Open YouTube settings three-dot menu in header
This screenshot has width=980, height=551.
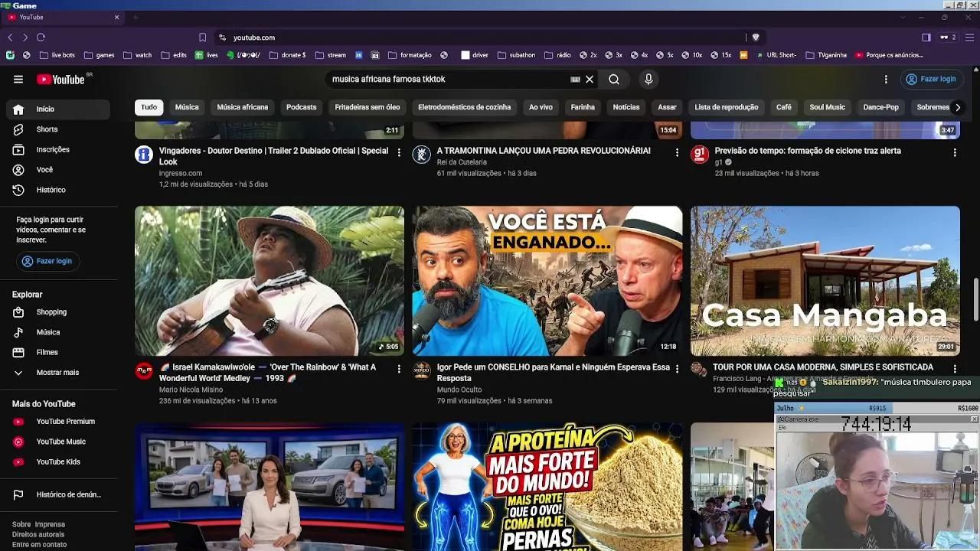(x=886, y=79)
